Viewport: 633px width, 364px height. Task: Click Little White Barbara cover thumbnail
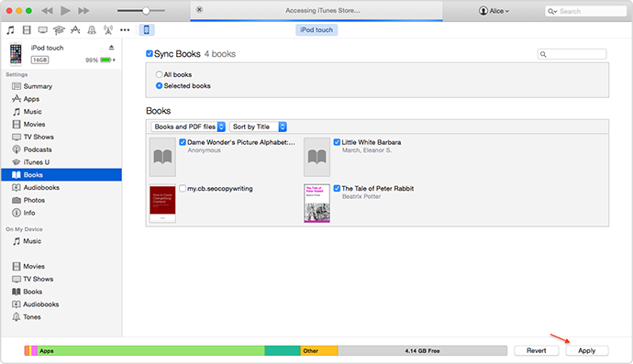[316, 157]
